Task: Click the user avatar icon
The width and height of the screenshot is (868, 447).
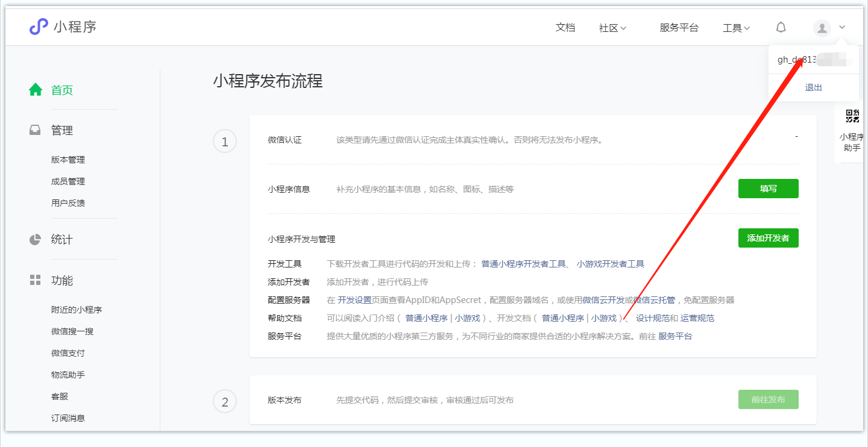Action: click(x=822, y=28)
